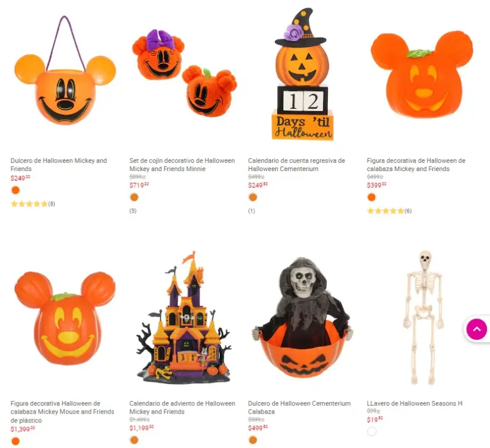The width and height of the screenshot is (490, 448).
Task: Select orange swatch under Minnie cojín set
Action: 134,197
